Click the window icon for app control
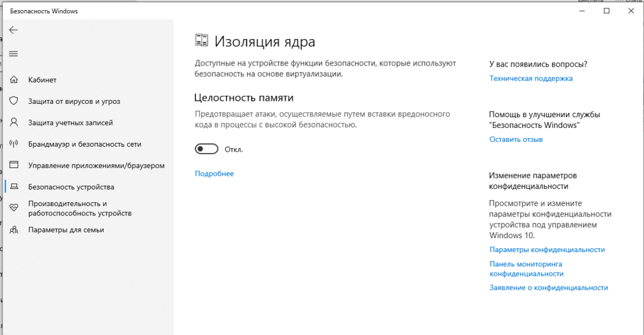This screenshot has width=644, height=335. (x=14, y=165)
